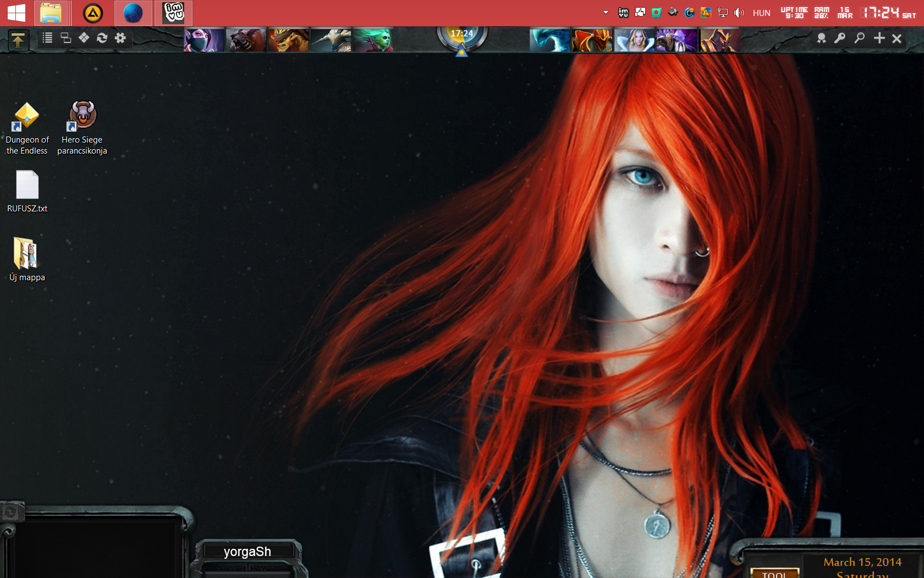The width and height of the screenshot is (924, 578).
Task: Open the list icon in Dota bar
Action: pos(48,38)
